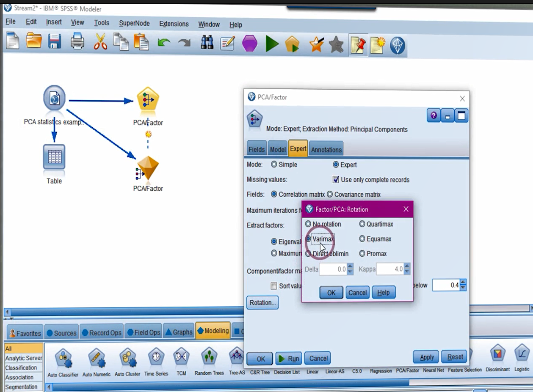Click the Delta spinner up arrow
The width and height of the screenshot is (533, 392).
pyautogui.click(x=350, y=267)
